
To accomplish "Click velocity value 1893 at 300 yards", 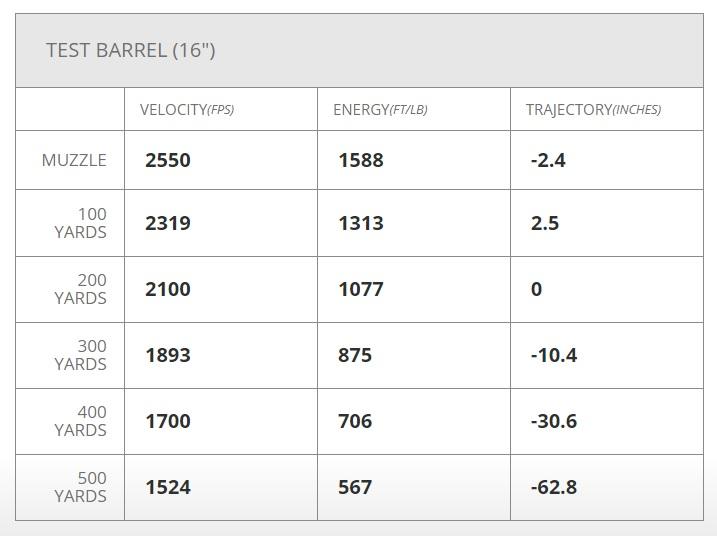I will tap(168, 355).
